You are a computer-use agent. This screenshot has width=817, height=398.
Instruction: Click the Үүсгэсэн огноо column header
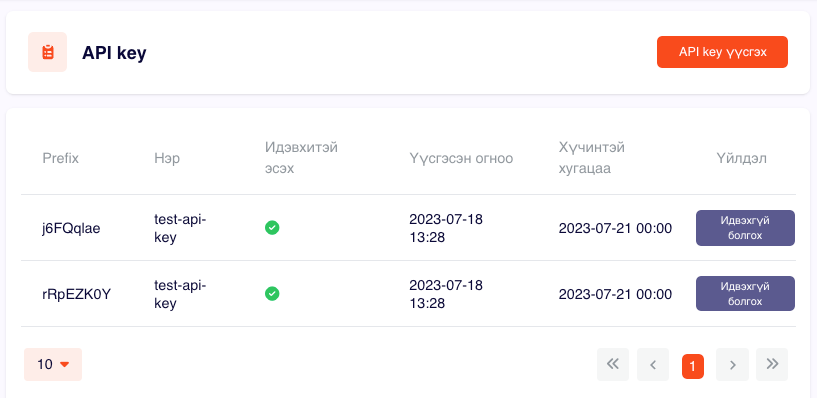pyautogui.click(x=461, y=158)
